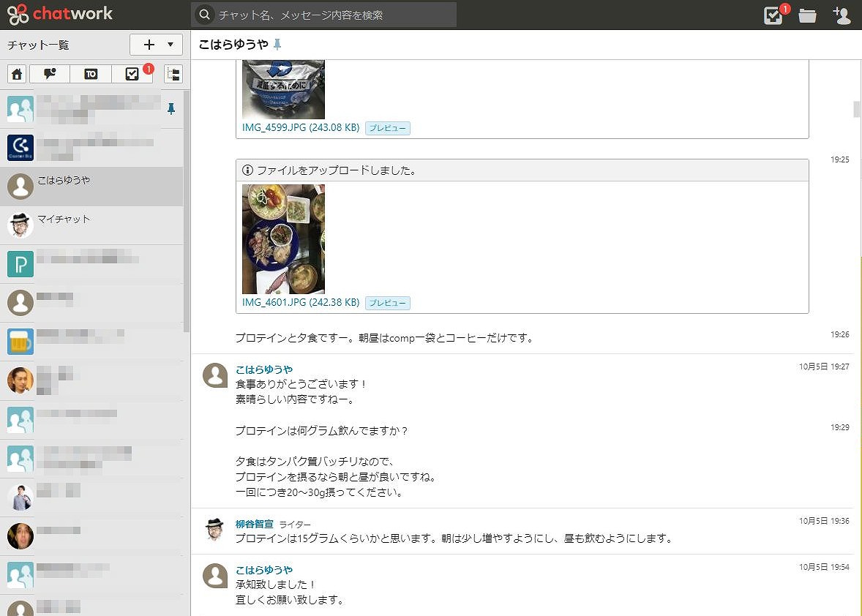Click the ライター label next to 柳谷智宣
Viewport: 862px width, 616px height.
point(295,525)
